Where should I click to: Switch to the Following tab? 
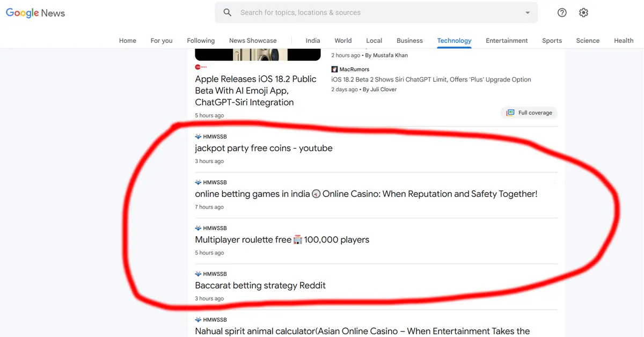[201, 41]
